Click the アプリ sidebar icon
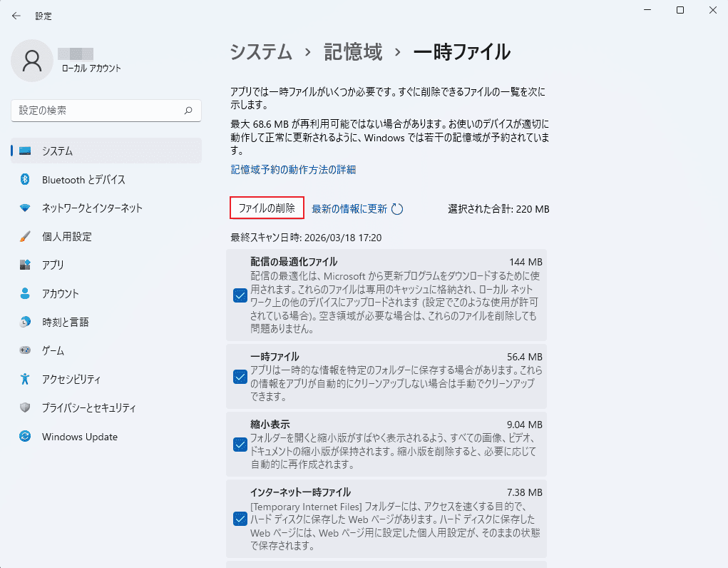 point(25,265)
